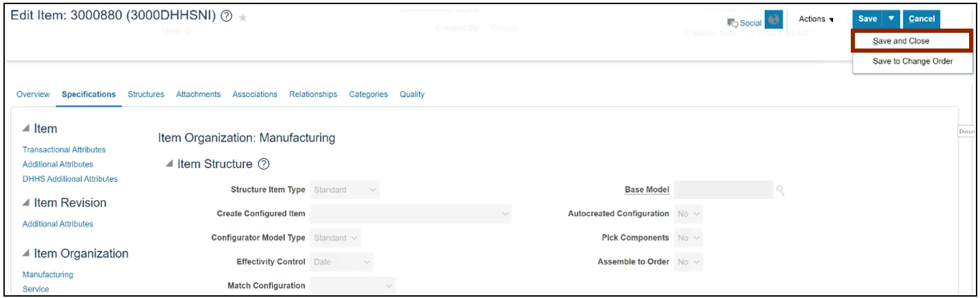Click the help icon beside Edit Item title
This screenshot has width=980, height=298.
[226, 18]
